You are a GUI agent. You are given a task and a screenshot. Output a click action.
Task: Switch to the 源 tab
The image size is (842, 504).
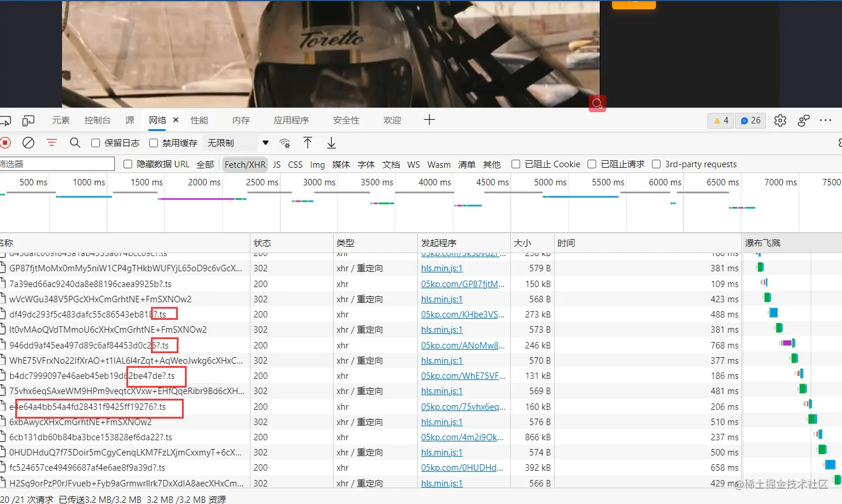[x=130, y=120]
